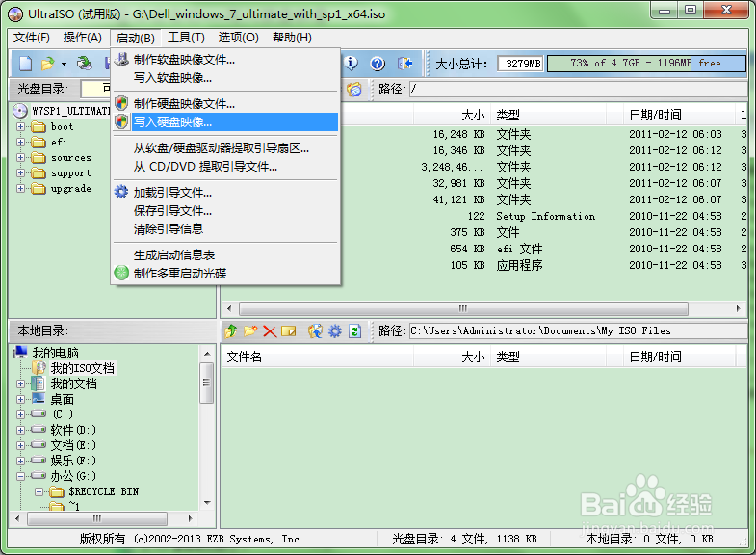Image resolution: width=756 pixels, height=555 pixels.
Task: Click the 类型 column header in upper list
Action: click(549, 115)
